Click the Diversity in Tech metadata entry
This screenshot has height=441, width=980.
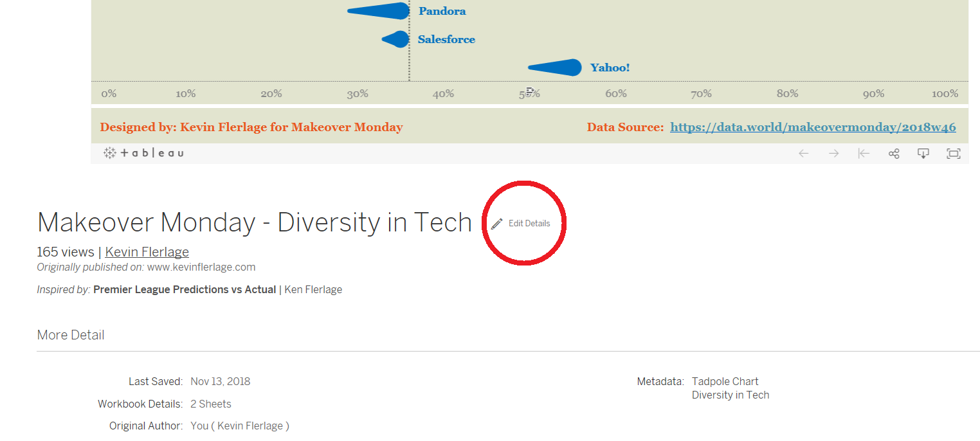(730, 395)
